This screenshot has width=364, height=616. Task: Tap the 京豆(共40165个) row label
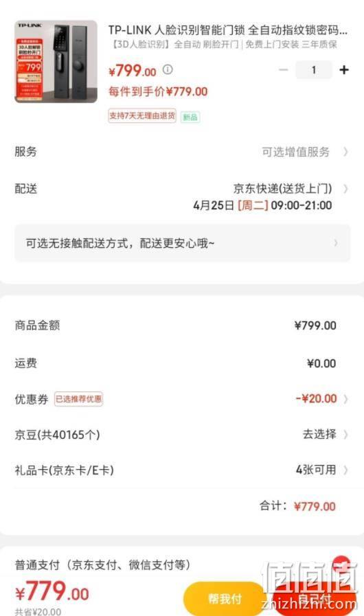click(58, 435)
